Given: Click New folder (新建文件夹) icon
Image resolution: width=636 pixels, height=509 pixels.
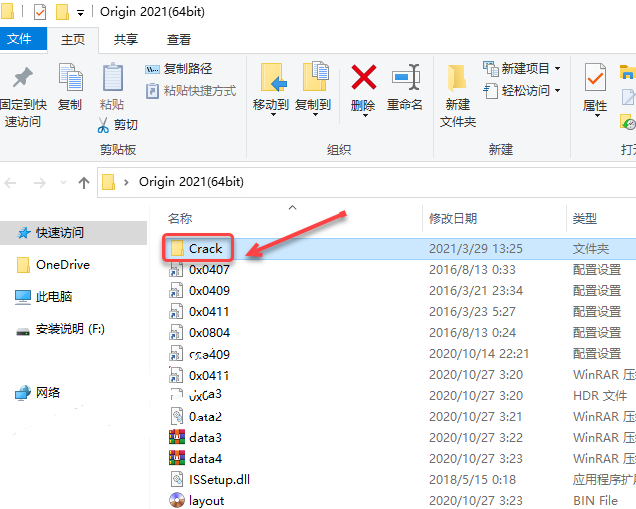Looking at the screenshot, I should 457,77.
